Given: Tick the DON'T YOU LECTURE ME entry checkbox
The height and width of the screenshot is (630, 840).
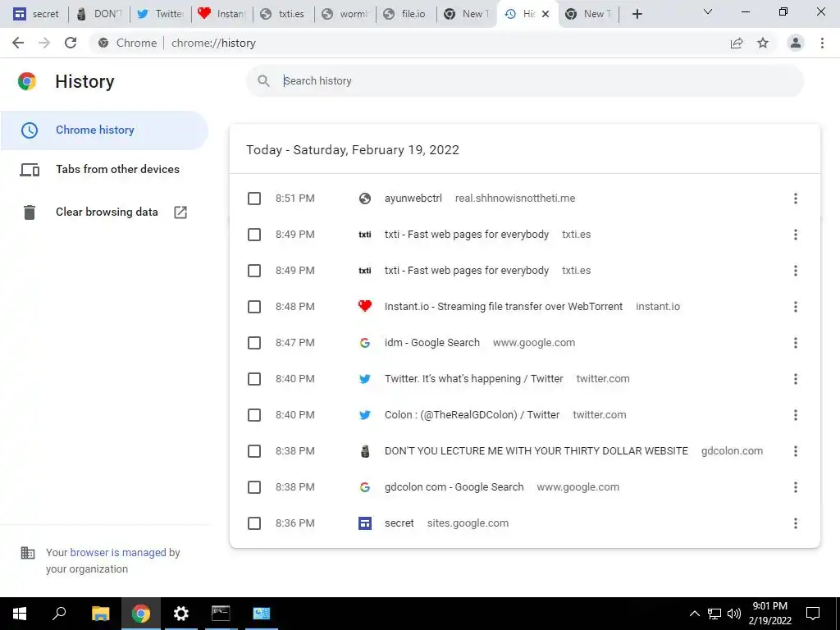Looking at the screenshot, I should (x=254, y=451).
